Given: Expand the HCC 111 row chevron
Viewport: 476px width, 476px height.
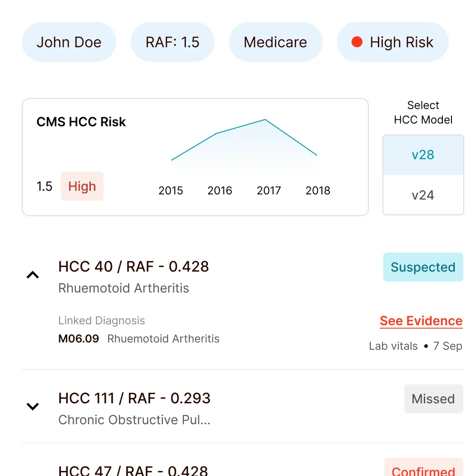Looking at the screenshot, I should click(33, 406).
